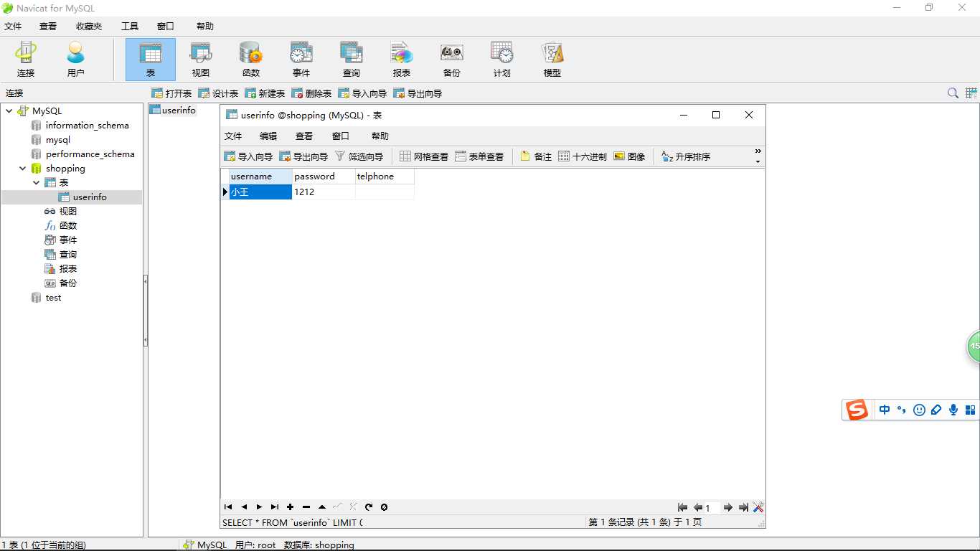Toggle the 备注 memo view
The height and width of the screenshot is (551, 980).
click(536, 156)
